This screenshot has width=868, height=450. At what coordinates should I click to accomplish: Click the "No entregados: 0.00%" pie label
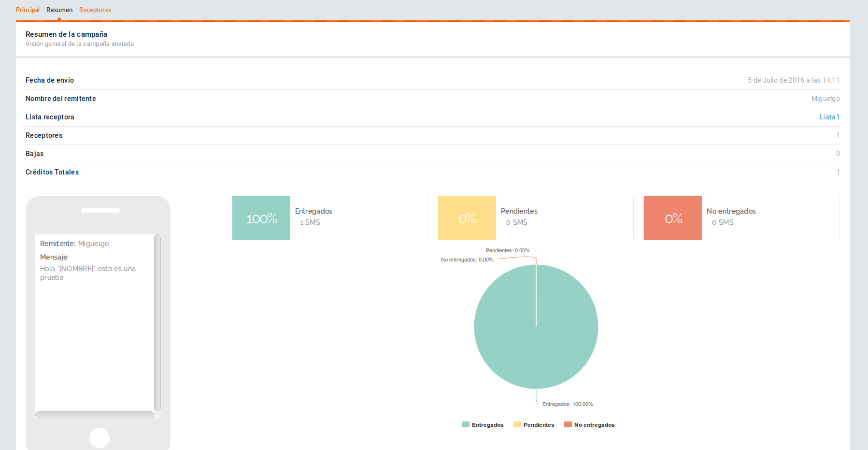coord(467,260)
